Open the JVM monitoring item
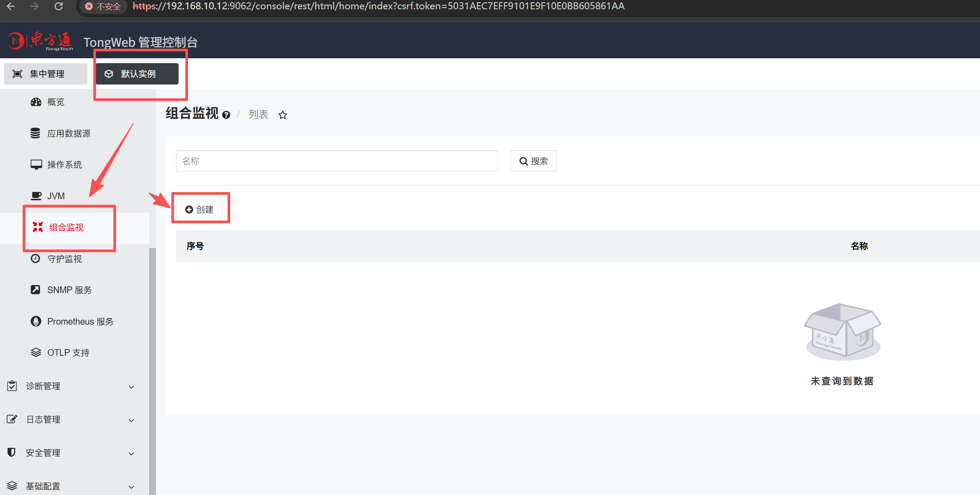This screenshot has width=980, height=495. click(x=56, y=196)
